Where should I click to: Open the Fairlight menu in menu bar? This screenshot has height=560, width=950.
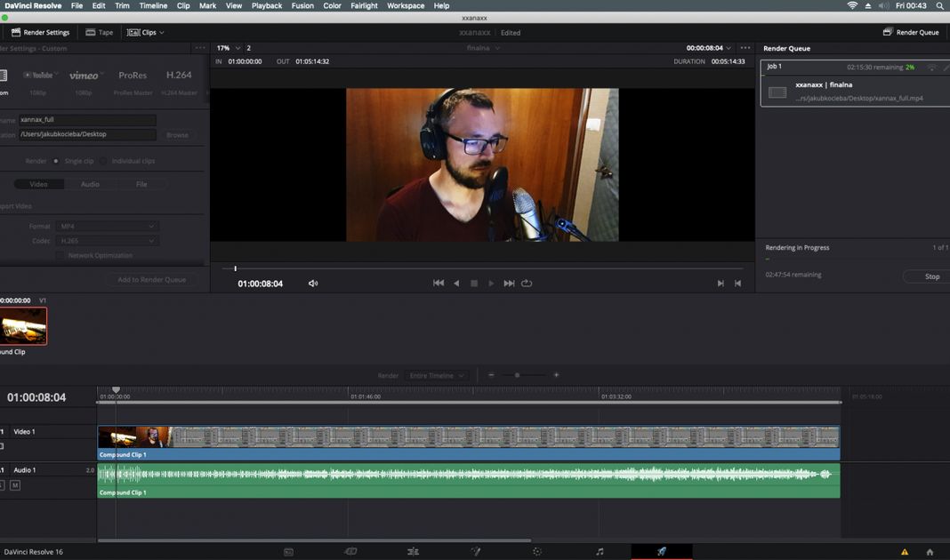tap(364, 5)
